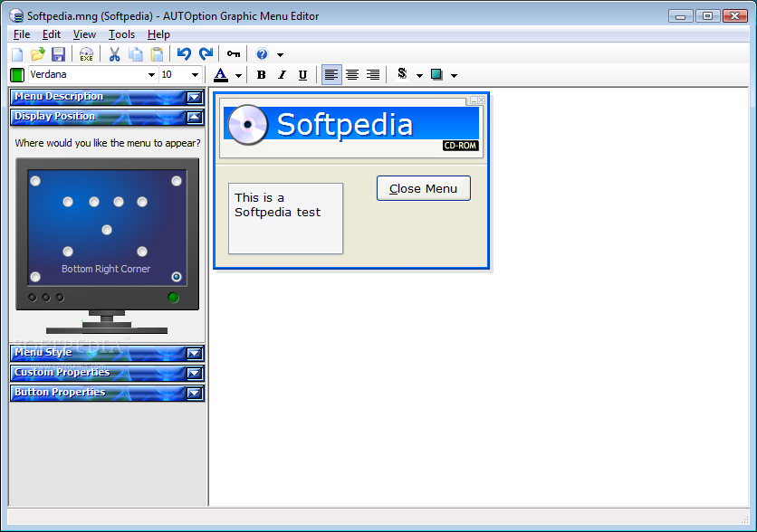The image size is (757, 532).
Task: Redo the last undone action
Action: 206,54
